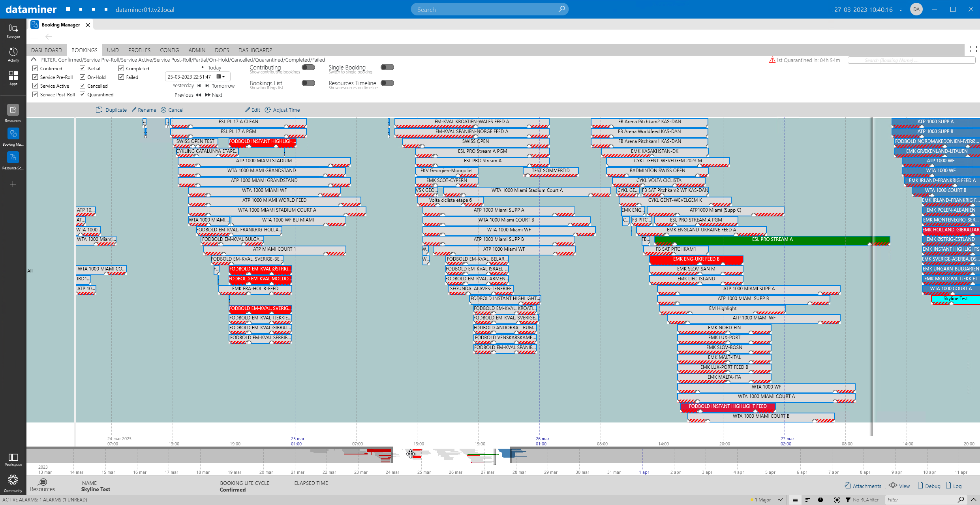980x505 pixels.
Task: Enable the Contributing bookings toggle
Action: click(x=308, y=67)
